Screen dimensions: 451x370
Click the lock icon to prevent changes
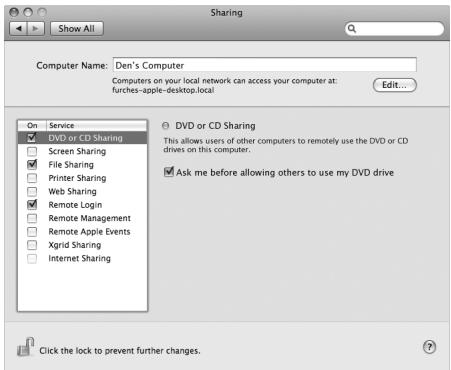(x=25, y=347)
